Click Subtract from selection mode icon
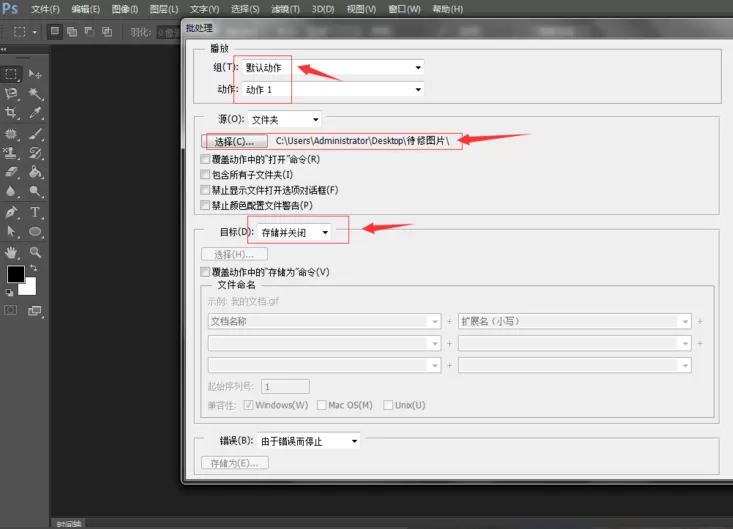Image resolution: width=733 pixels, height=529 pixels. [89, 32]
